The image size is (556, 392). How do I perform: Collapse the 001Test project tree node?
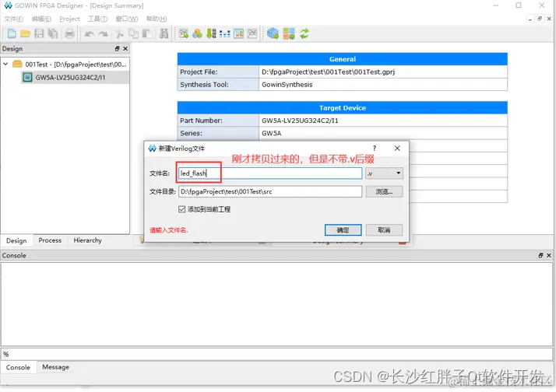coord(5,64)
